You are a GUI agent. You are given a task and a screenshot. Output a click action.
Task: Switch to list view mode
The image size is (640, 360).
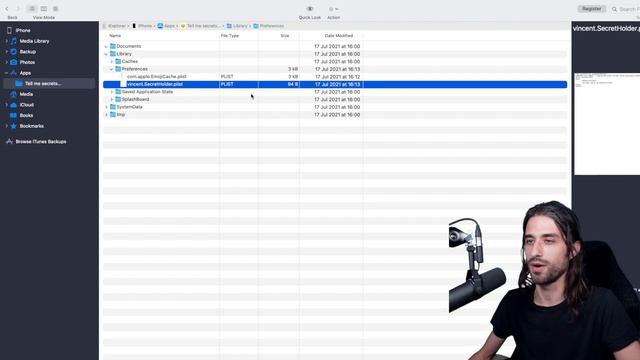coord(32,9)
